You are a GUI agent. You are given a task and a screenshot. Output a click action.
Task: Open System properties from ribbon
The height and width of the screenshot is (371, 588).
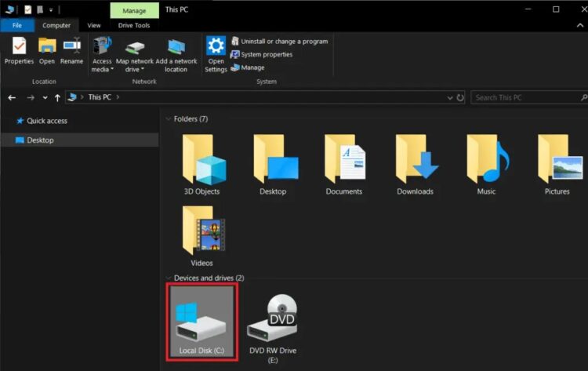point(262,54)
